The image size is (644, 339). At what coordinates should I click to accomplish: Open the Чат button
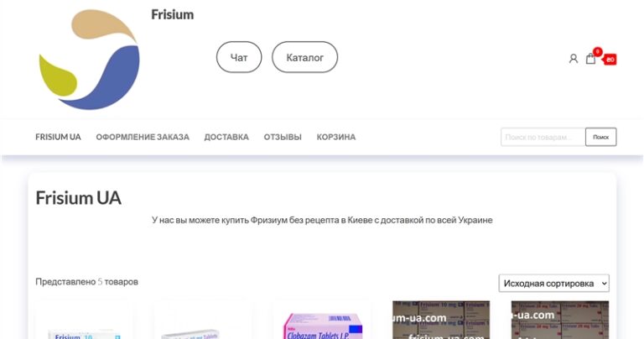tap(239, 58)
